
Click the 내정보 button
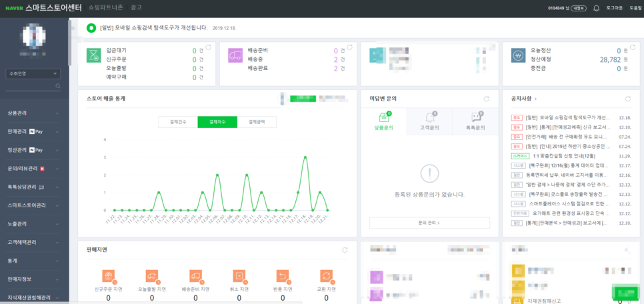click(x=579, y=8)
